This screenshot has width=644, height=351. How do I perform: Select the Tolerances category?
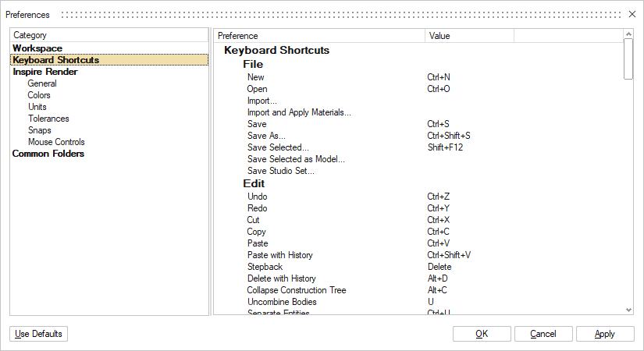48,119
